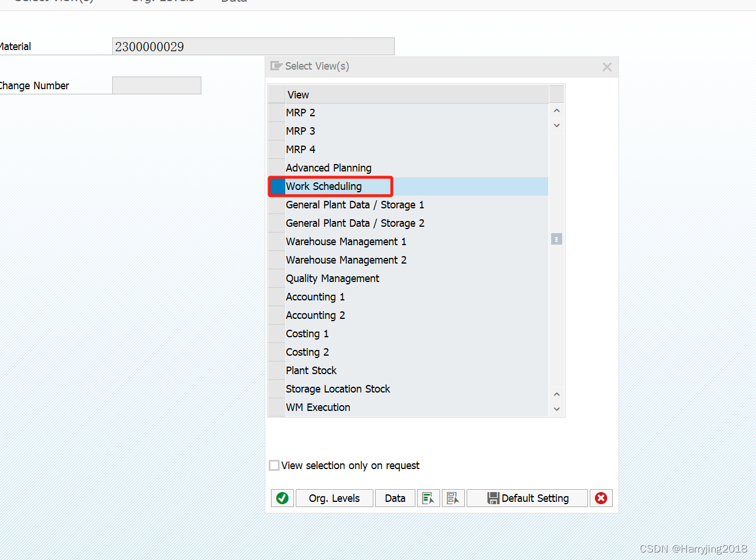Viewport: 756px width, 560px height.
Task: Select the MRP 4 view
Action: tap(300, 150)
